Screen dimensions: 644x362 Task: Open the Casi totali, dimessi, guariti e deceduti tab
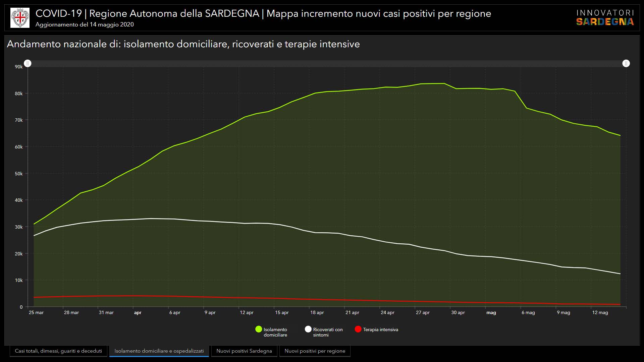pyautogui.click(x=58, y=351)
